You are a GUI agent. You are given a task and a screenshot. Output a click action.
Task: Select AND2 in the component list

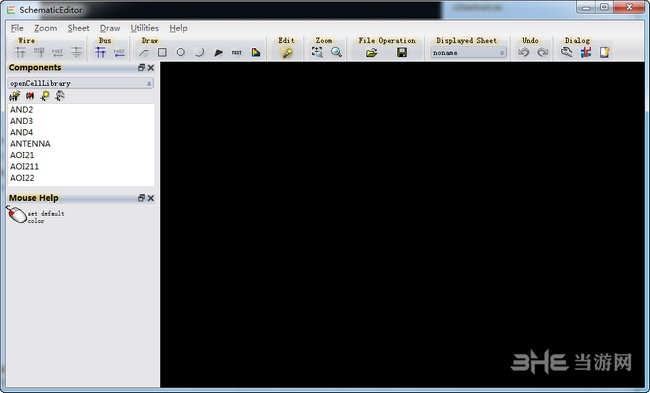tap(81, 109)
